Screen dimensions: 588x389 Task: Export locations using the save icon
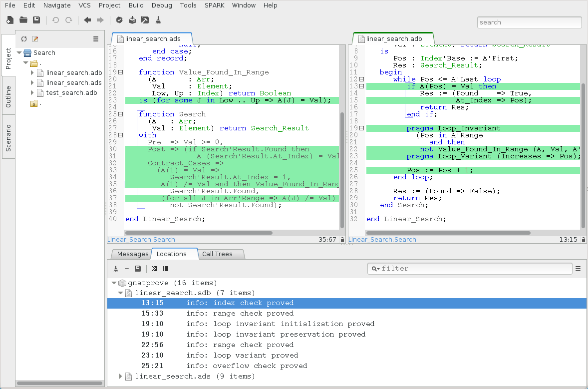138,269
